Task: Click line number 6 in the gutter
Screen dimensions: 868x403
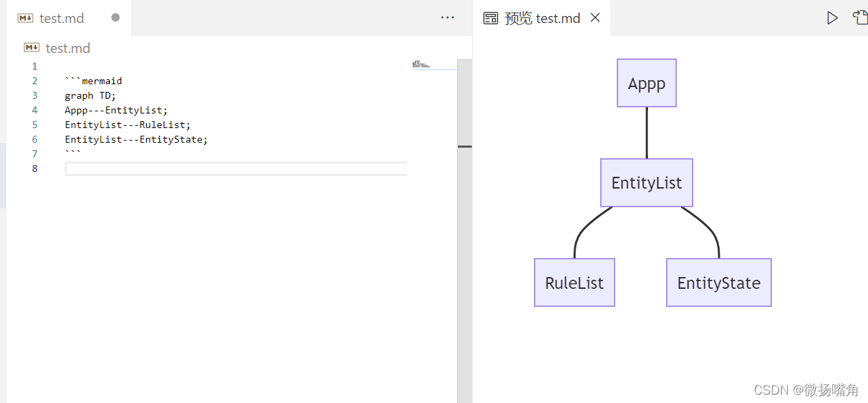Action: pos(35,139)
